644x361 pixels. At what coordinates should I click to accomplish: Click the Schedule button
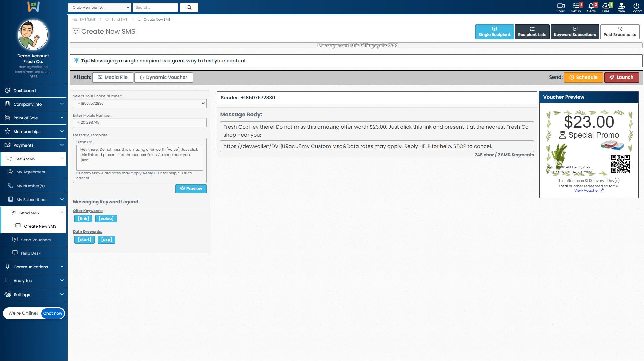tap(583, 77)
